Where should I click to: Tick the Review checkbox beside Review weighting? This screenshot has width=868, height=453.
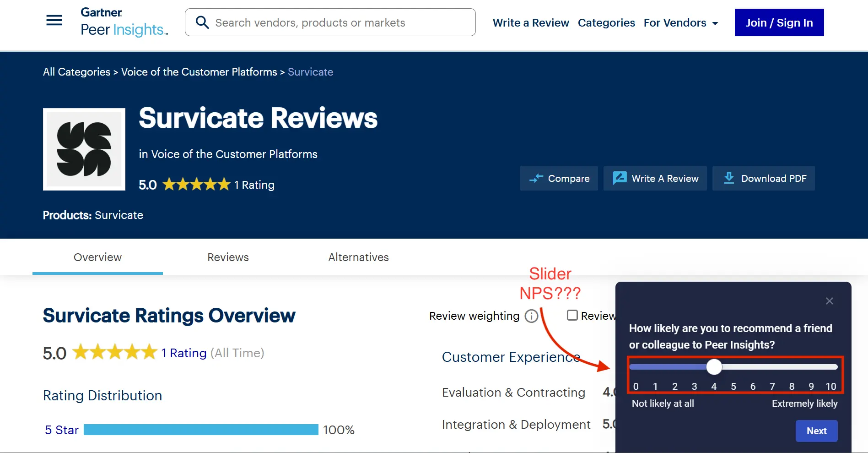[x=572, y=315]
